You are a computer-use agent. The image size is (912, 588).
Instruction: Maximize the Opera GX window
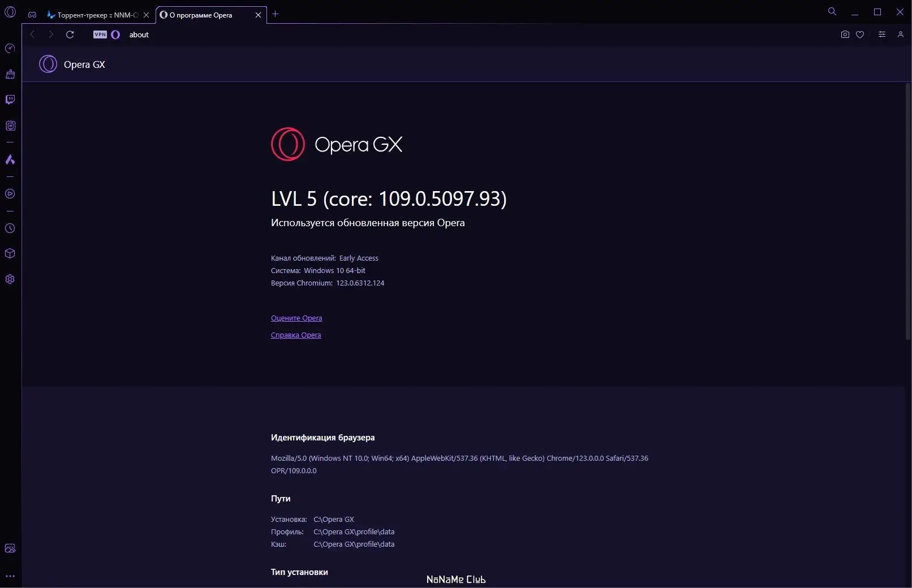877,12
